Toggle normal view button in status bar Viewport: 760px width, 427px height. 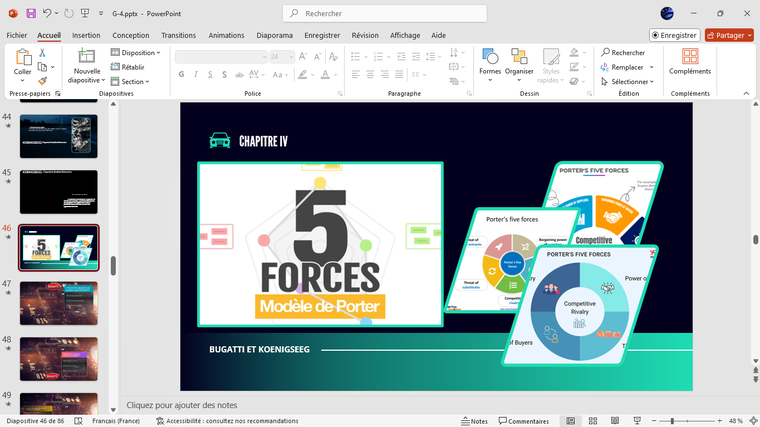(x=569, y=421)
